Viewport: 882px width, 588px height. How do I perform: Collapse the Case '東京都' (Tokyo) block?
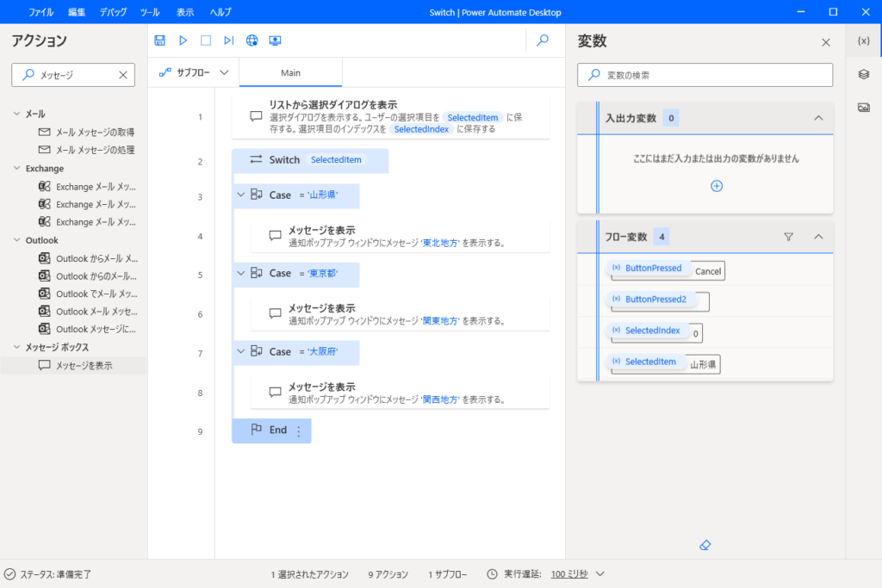click(x=241, y=273)
